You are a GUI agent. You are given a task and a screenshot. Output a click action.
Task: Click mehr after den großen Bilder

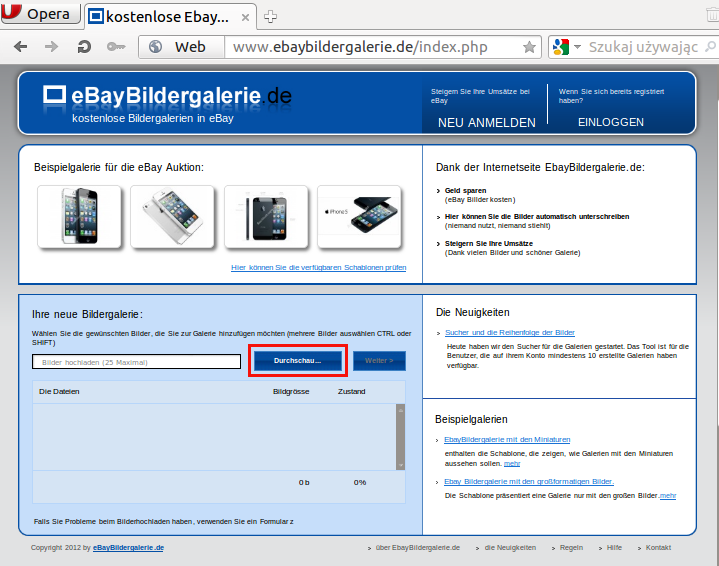click(668, 496)
